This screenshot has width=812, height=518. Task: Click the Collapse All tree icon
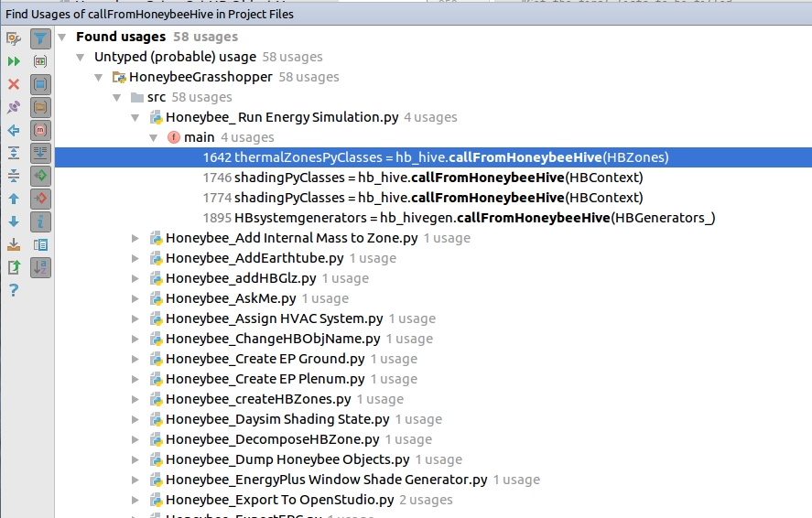point(14,176)
